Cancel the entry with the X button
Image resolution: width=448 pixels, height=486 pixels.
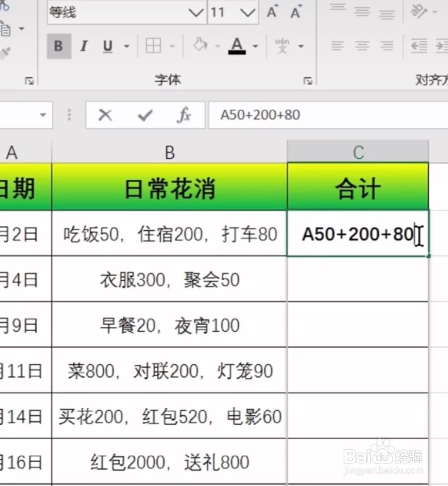point(104,115)
